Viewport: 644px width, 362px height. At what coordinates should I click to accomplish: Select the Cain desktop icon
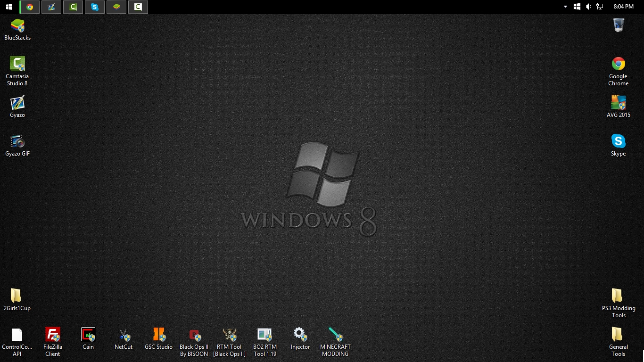point(88,338)
